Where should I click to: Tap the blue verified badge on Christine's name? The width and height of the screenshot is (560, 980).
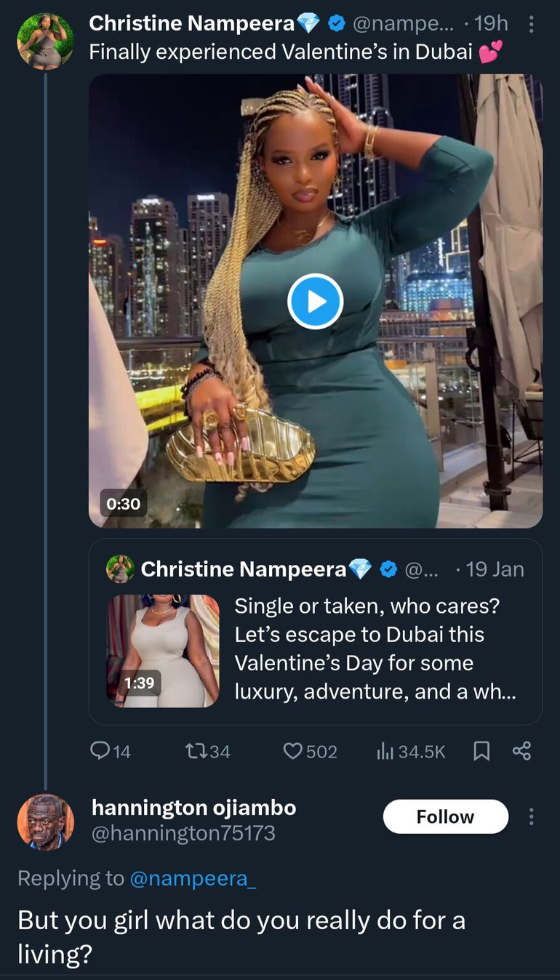(336, 24)
